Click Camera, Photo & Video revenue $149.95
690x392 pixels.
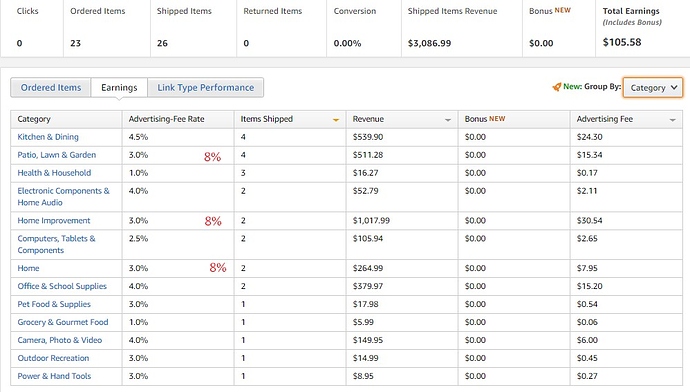(x=368, y=340)
